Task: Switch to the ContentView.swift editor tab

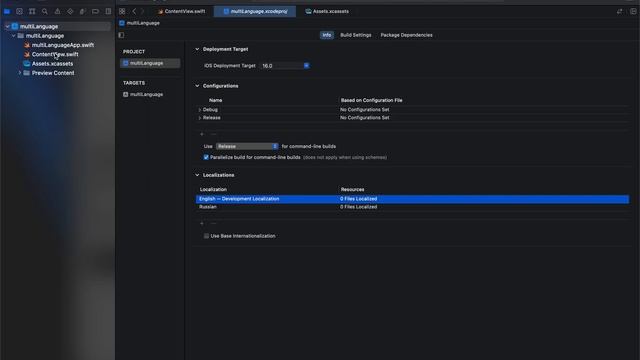Action: (x=182, y=11)
